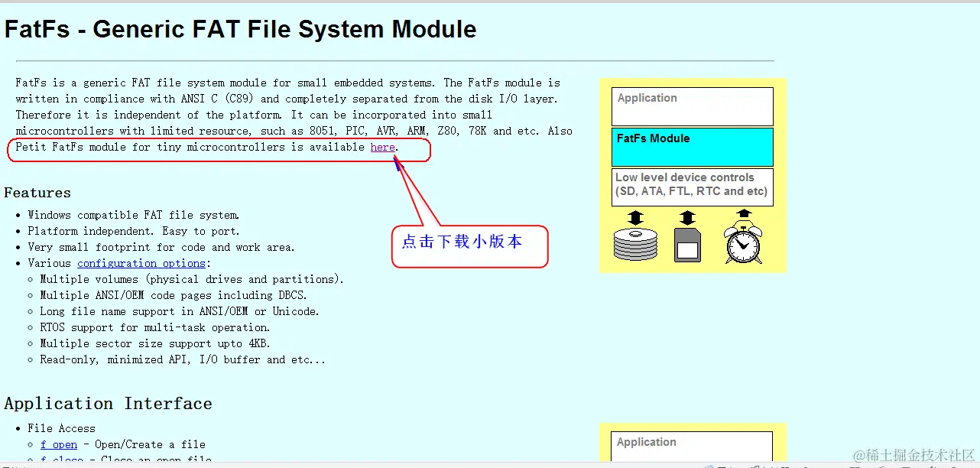
Task: Click the 稀土掘金技术社区 watermark text
Action: click(914, 453)
